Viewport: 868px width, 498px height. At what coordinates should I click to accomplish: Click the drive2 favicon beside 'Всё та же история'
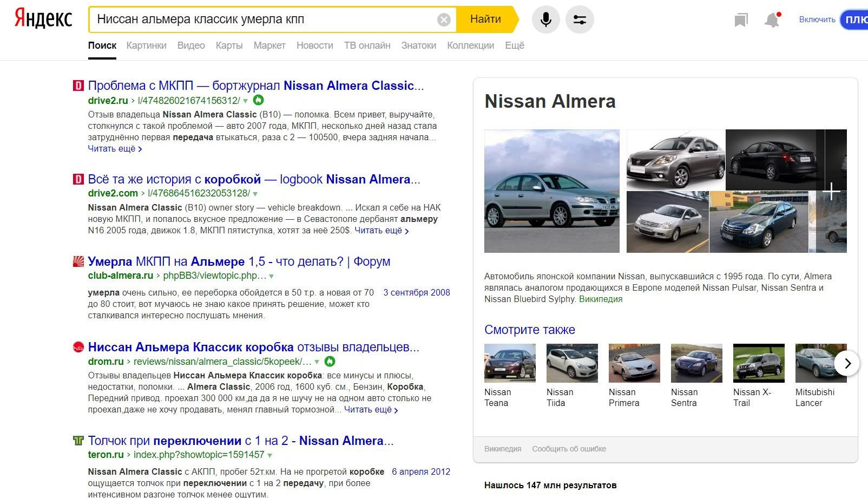click(78, 179)
